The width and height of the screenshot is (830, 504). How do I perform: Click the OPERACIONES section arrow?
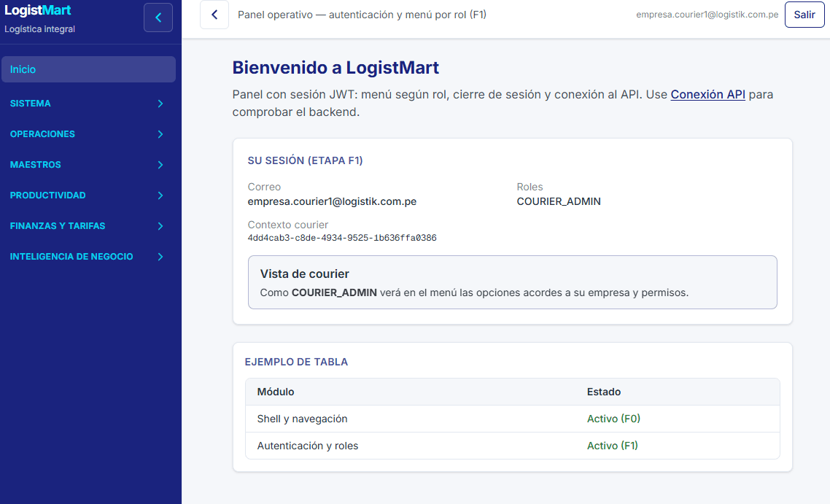pyautogui.click(x=160, y=134)
